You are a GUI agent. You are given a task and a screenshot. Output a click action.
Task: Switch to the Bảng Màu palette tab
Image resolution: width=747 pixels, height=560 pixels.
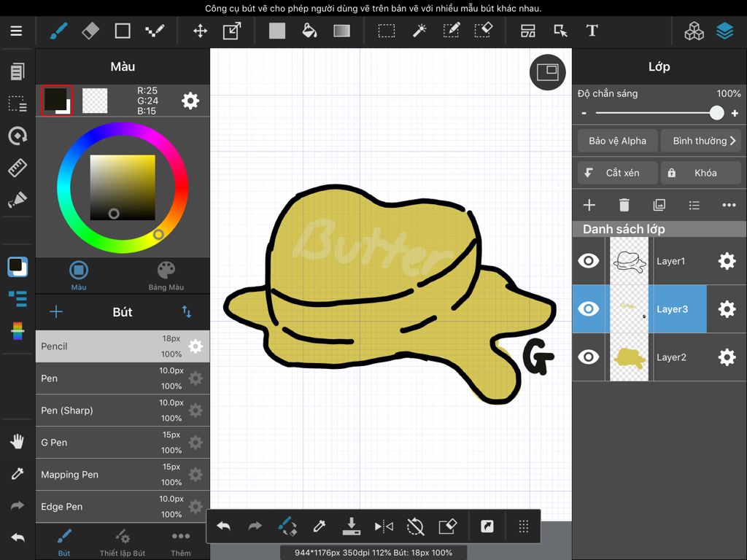pyautogui.click(x=166, y=276)
